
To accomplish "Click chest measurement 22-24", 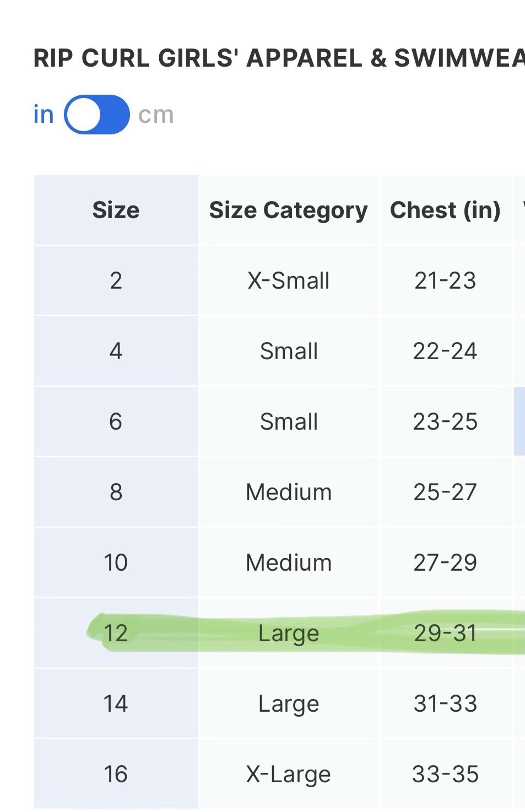I will (x=445, y=351).
